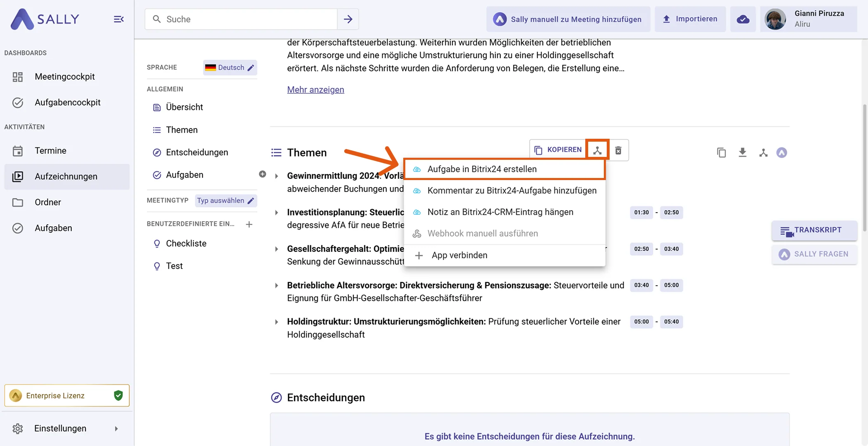Screen dimensions: 868x446
Task: Select Notiz an Bitrix24-CRM-Eintrag hängen
Action: (x=504, y=212)
